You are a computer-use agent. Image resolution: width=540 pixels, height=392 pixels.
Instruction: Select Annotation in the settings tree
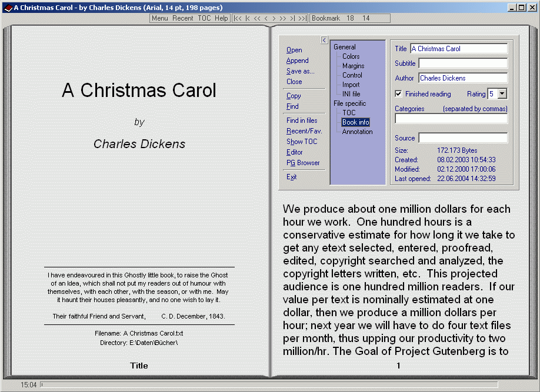[358, 132]
